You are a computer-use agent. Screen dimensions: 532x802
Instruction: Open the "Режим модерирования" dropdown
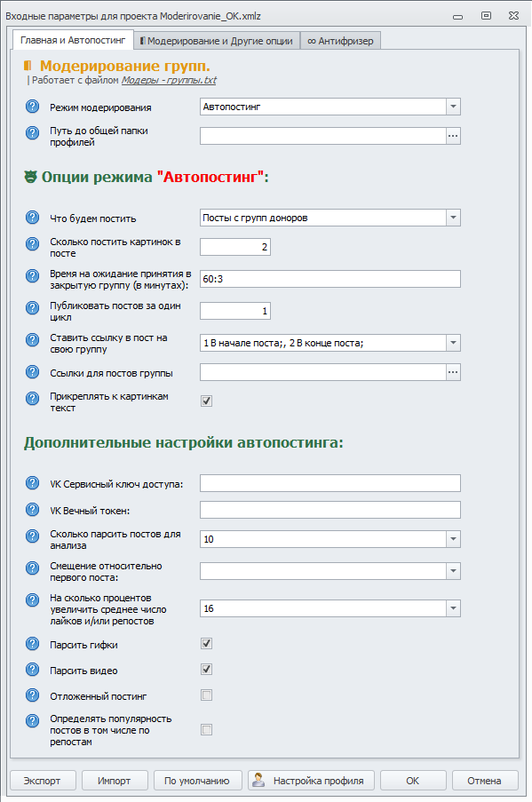coord(453,107)
